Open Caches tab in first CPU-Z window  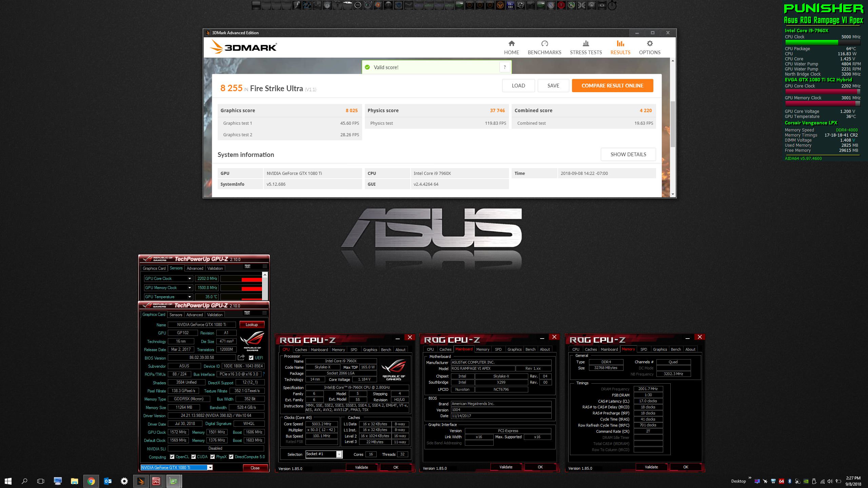pyautogui.click(x=301, y=350)
